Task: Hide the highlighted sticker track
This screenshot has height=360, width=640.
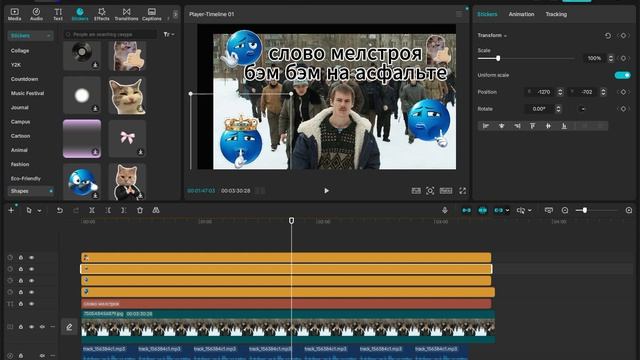Action: click(31, 269)
